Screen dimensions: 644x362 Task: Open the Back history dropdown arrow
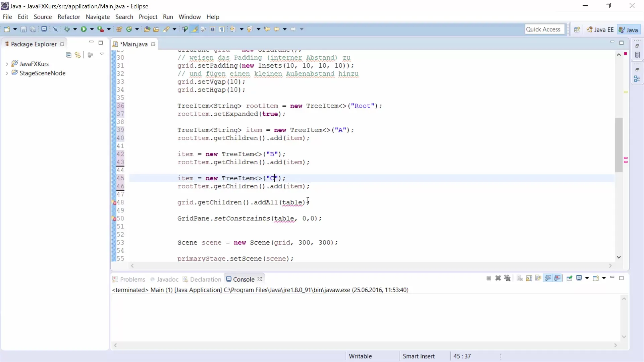(285, 29)
